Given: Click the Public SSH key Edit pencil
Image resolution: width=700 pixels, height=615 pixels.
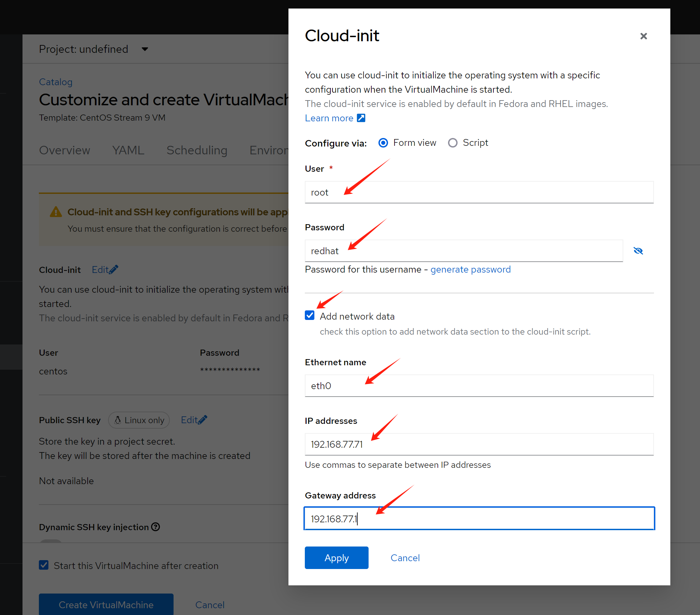Looking at the screenshot, I should (203, 420).
